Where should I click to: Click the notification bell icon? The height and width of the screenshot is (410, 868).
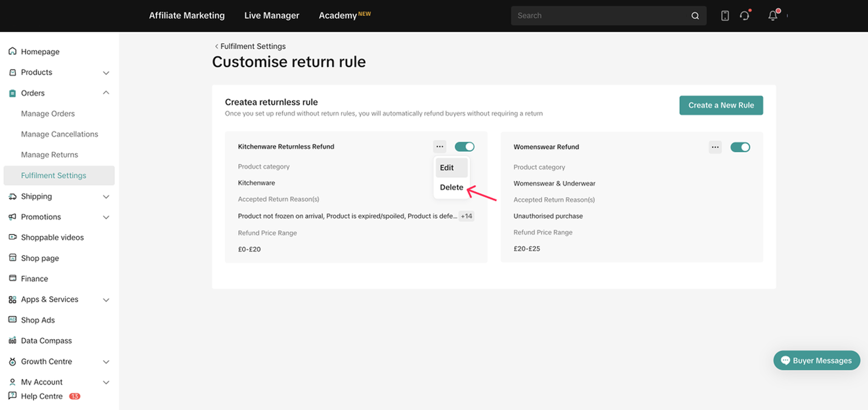click(x=773, y=16)
